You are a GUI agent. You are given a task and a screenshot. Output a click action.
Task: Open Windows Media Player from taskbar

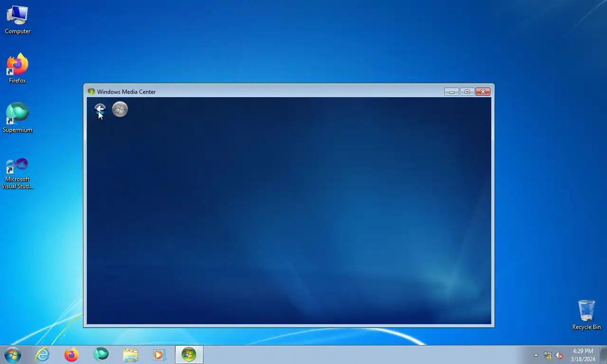(159, 355)
